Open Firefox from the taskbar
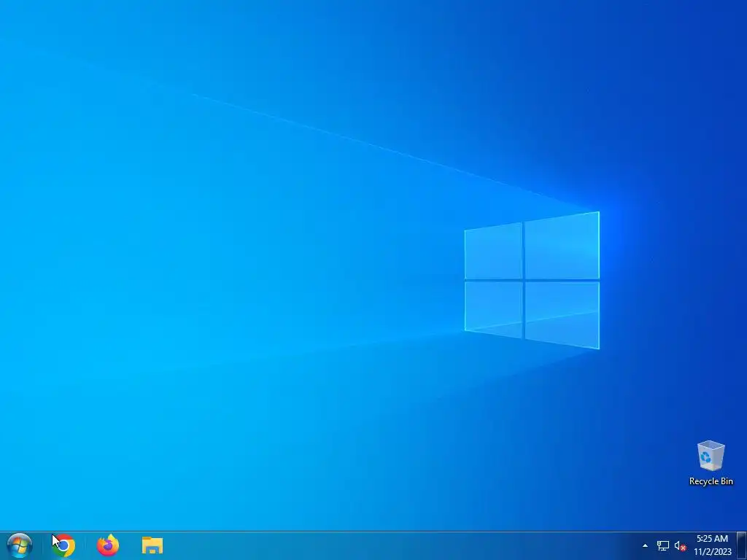Screen dimensions: 747x560 (x=108, y=545)
